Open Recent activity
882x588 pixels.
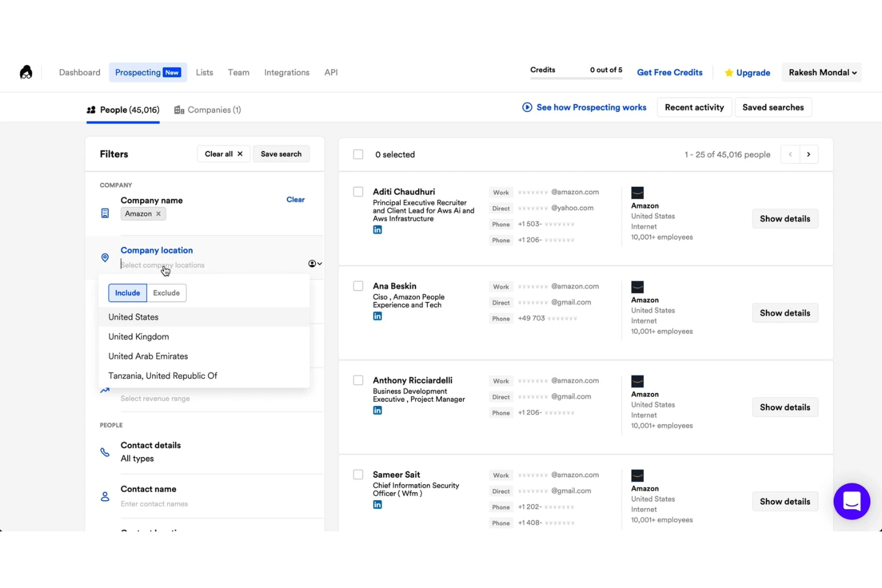tap(694, 107)
